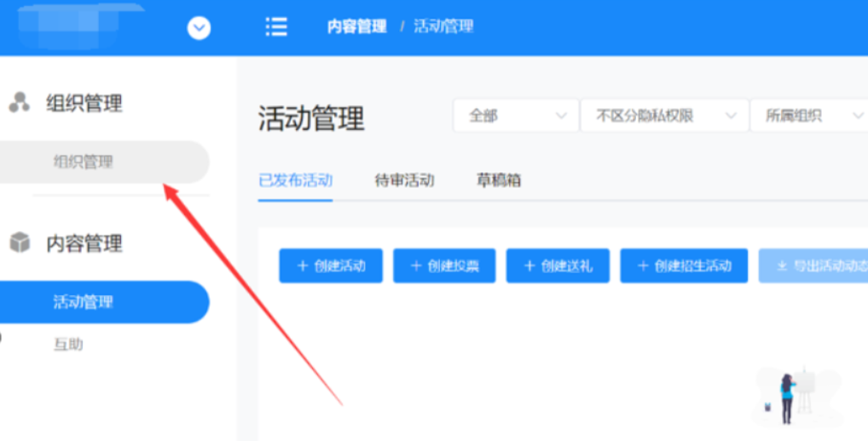Open the 草稿箱 tab
This screenshot has width=868, height=441.
point(499,181)
